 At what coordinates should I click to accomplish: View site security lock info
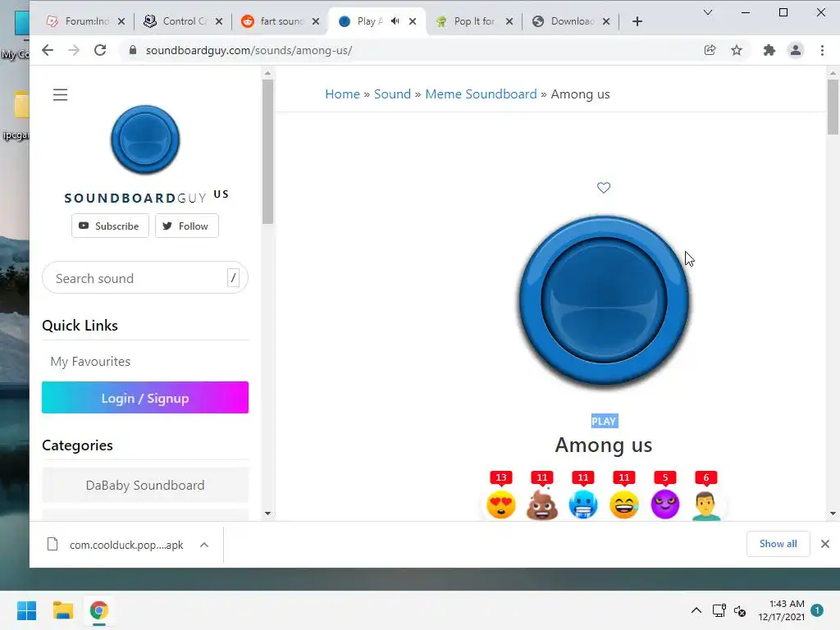pyautogui.click(x=133, y=50)
